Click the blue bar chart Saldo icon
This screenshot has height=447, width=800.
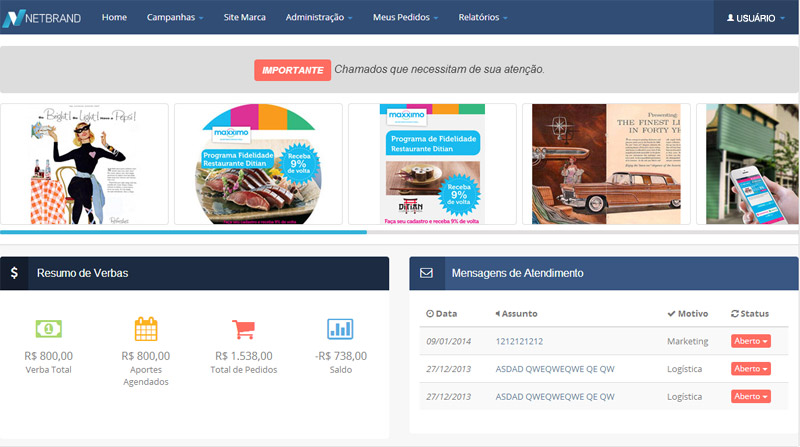click(x=340, y=329)
